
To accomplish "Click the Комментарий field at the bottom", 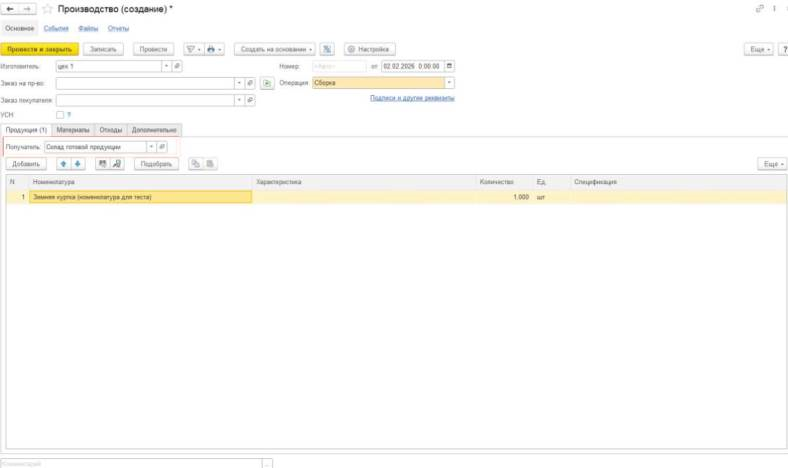I will tap(131, 463).
